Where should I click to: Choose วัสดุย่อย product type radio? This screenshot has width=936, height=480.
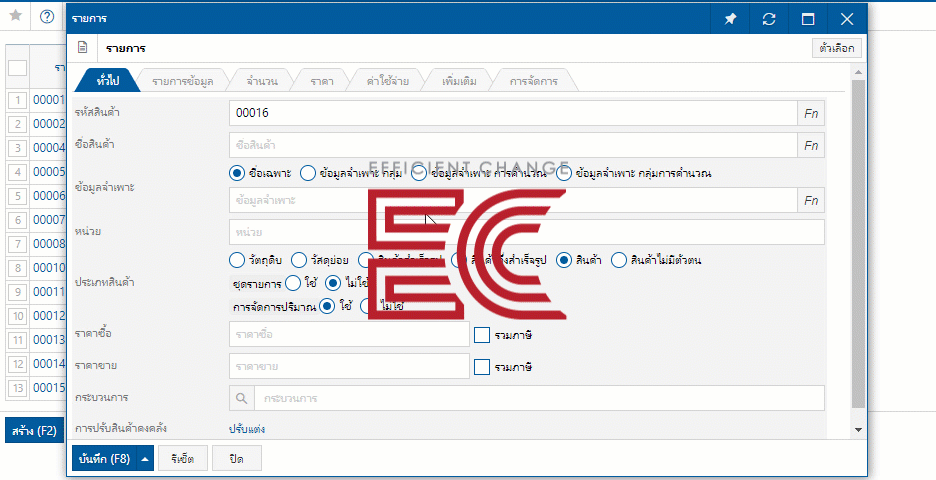pyautogui.click(x=298, y=260)
